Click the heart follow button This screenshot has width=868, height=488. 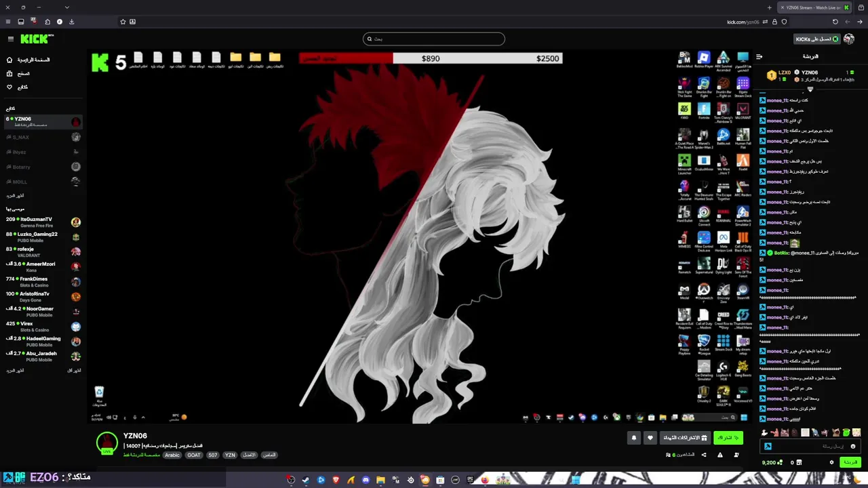[x=650, y=438]
